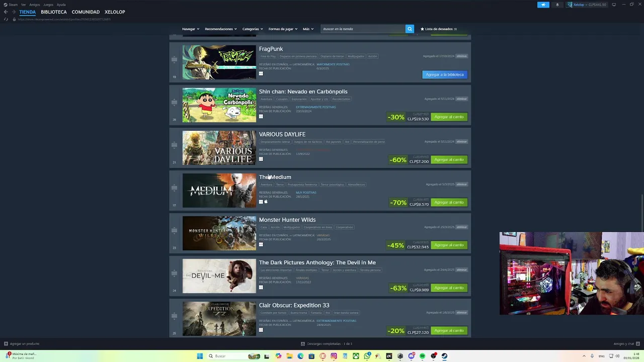Click the blue announcements megaphone icon
Image resolution: width=644 pixels, height=362 pixels.
click(543, 5)
